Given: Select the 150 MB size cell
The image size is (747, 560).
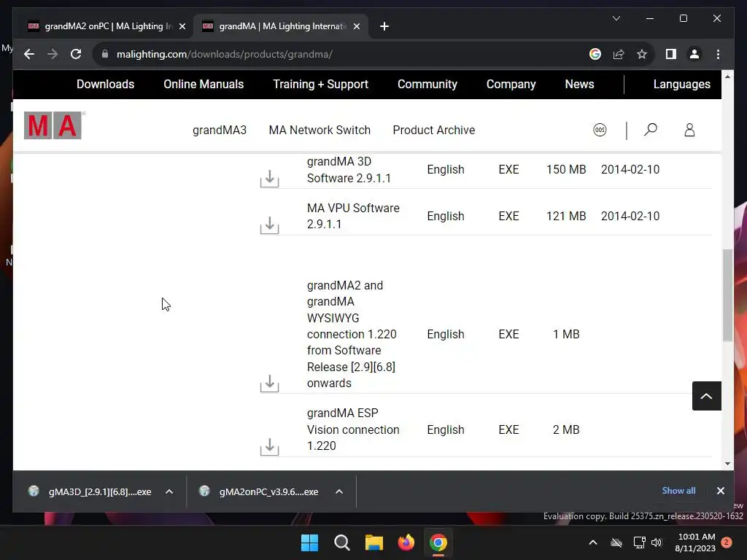Looking at the screenshot, I should 566,169.
